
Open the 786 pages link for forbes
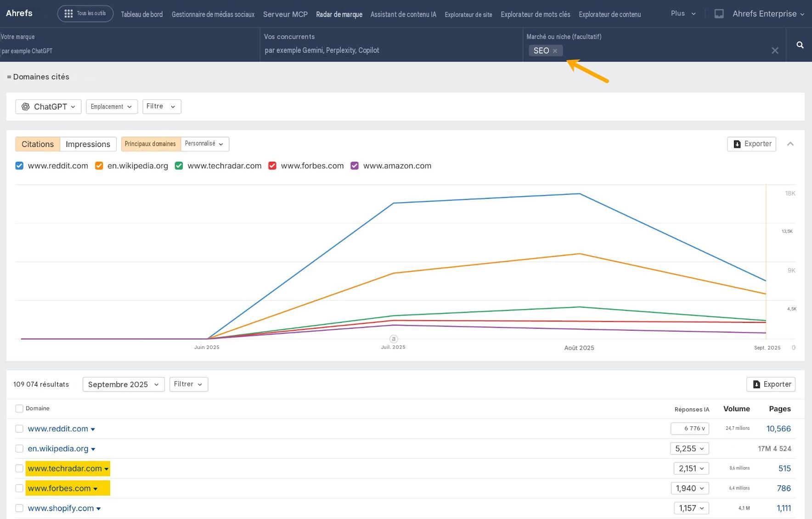click(x=784, y=488)
